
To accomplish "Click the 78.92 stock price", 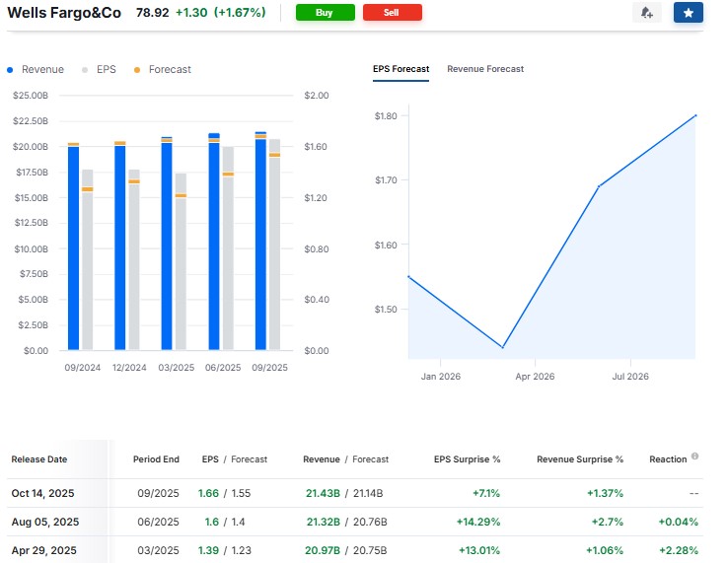I will tap(152, 13).
